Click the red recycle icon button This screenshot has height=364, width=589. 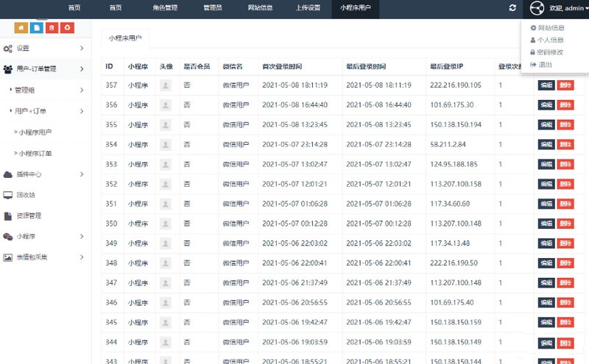point(67,28)
